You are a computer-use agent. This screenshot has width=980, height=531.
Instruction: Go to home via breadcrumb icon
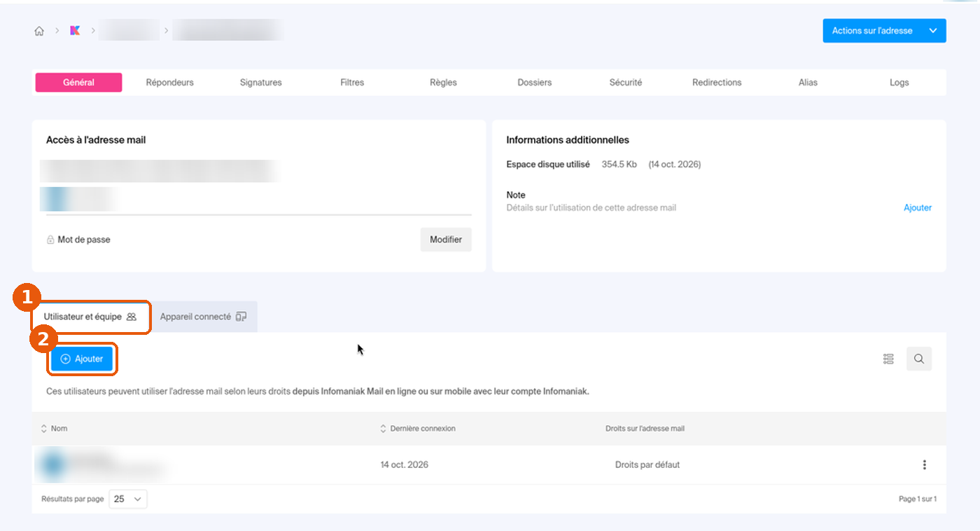(x=39, y=31)
